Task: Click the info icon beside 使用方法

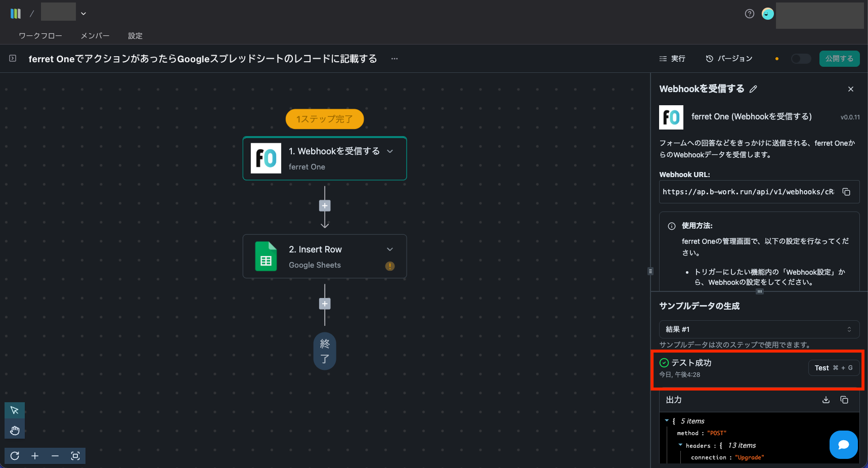Action: point(672,226)
